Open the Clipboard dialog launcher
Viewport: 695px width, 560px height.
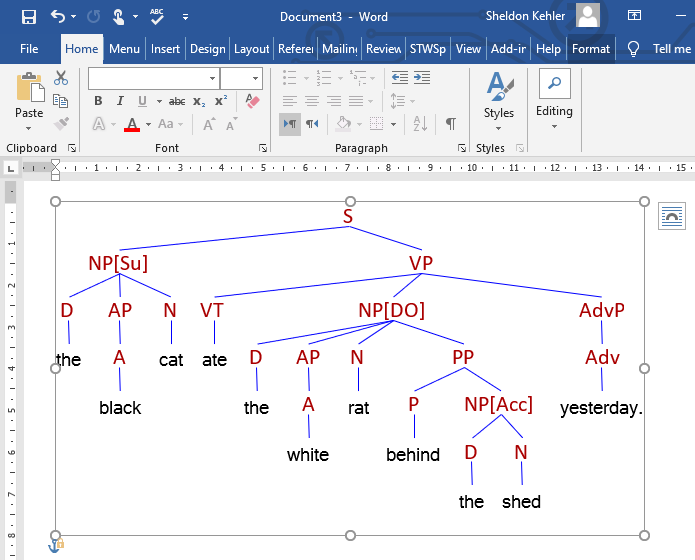pos(72,148)
